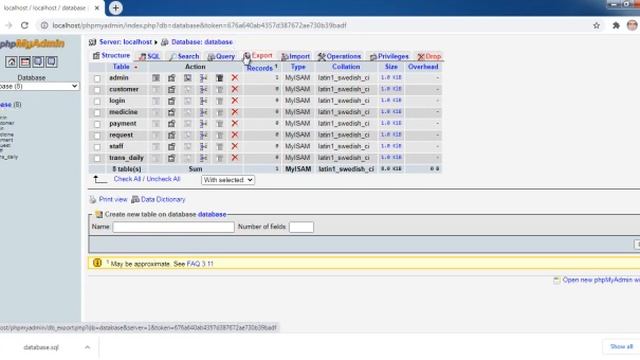Open the Import tab
Viewport: 640px width, 360px height.
coord(296,56)
